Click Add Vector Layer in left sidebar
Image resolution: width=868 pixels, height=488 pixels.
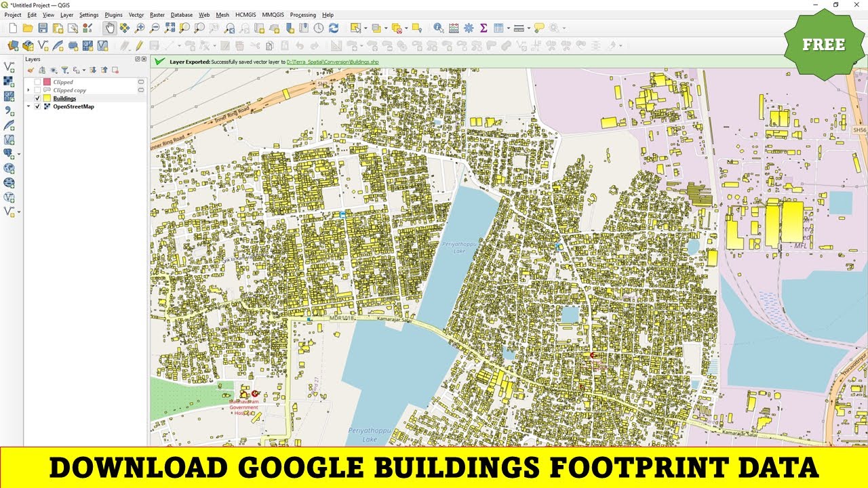(9, 67)
